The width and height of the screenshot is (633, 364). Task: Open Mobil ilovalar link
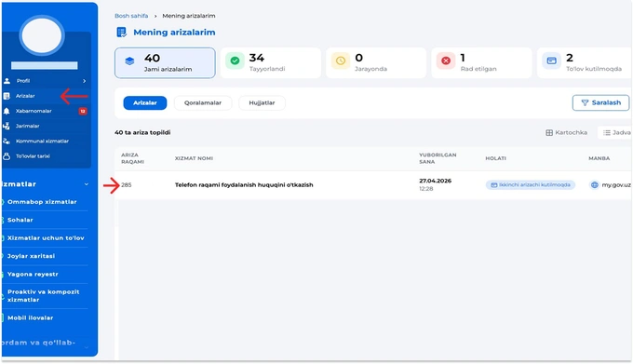coord(31,317)
